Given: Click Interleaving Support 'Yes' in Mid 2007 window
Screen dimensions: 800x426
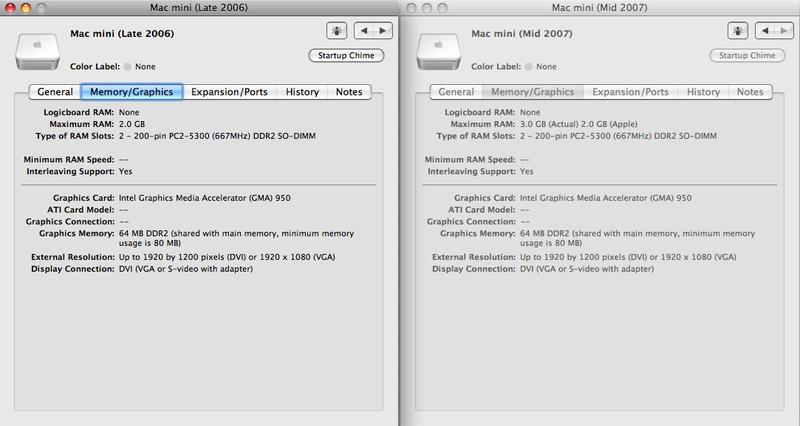Looking at the screenshot, I should pyautogui.click(x=527, y=171).
